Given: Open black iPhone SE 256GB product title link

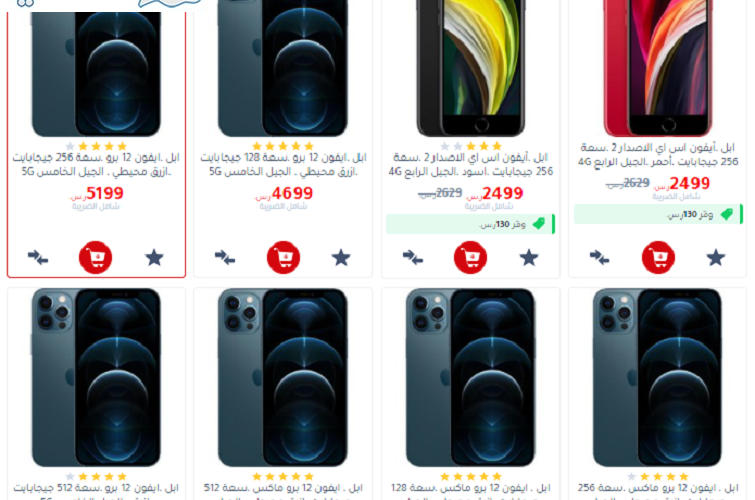Looking at the screenshot, I should pos(470,164).
